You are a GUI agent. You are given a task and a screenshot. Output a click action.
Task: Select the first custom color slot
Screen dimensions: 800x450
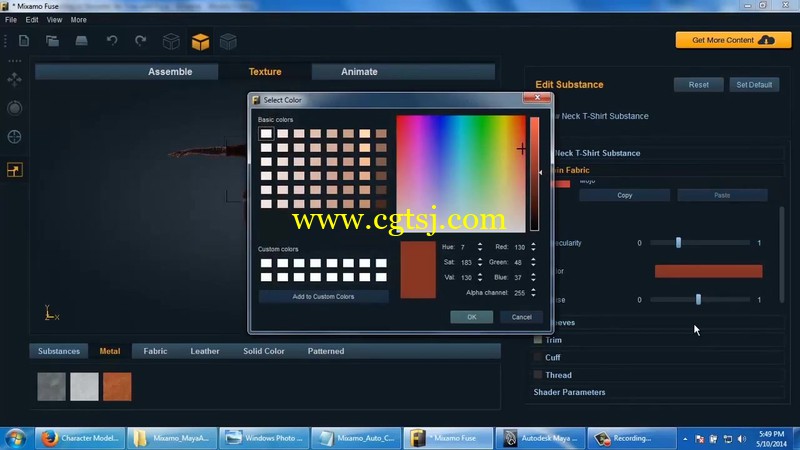[x=266, y=263]
